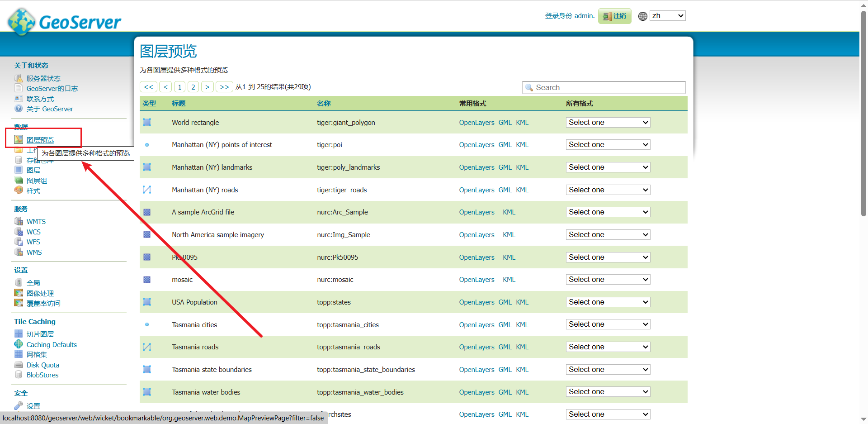Screen dimensions: 868x424
Task: Click the WMTS service icon
Action: (19, 221)
